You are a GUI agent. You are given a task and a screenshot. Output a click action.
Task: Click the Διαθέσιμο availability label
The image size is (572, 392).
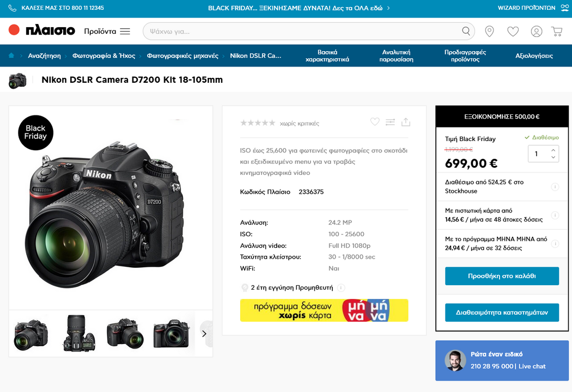(x=541, y=138)
